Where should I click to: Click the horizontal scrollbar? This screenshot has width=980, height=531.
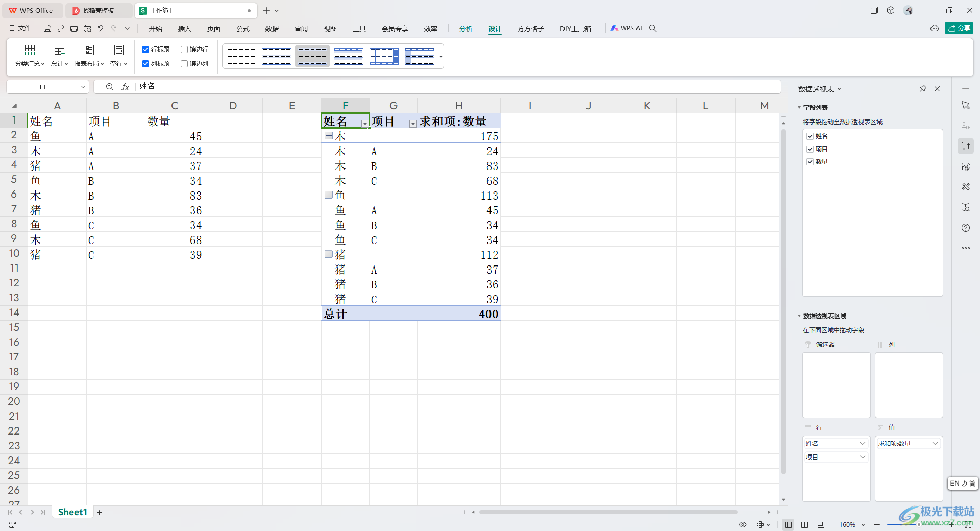(608, 512)
